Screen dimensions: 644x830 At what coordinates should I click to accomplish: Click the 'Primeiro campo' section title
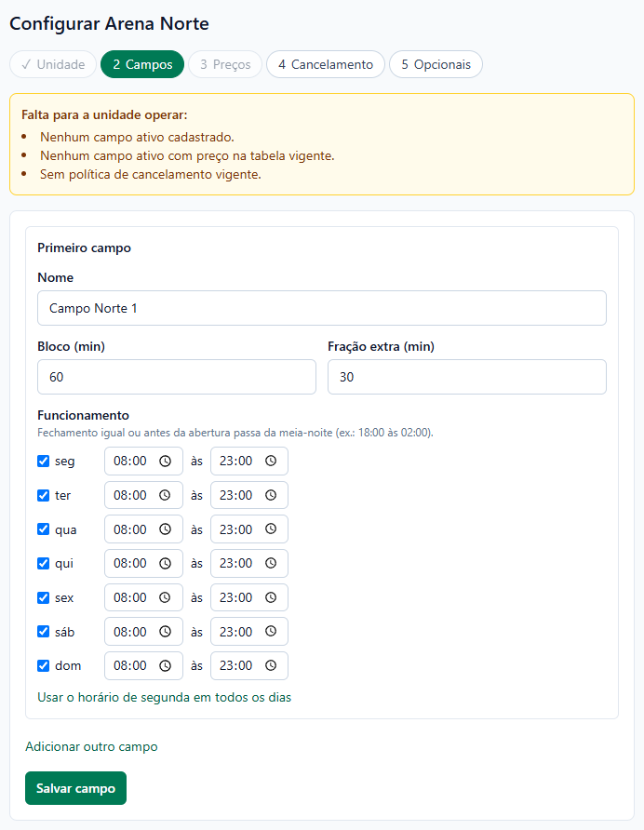84,248
